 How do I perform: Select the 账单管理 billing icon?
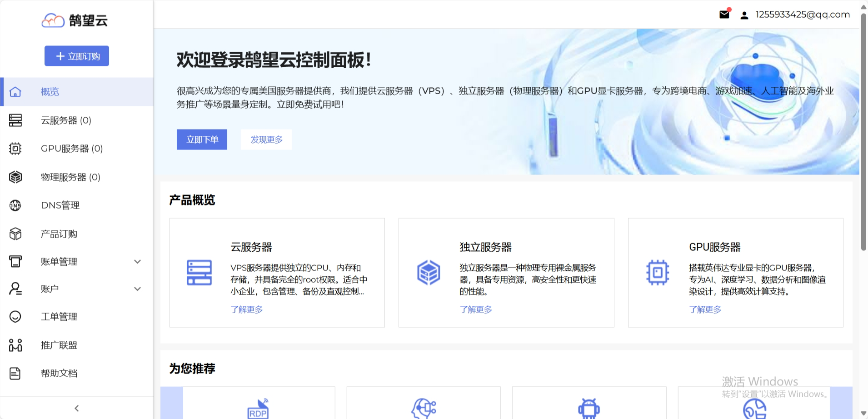(15, 261)
